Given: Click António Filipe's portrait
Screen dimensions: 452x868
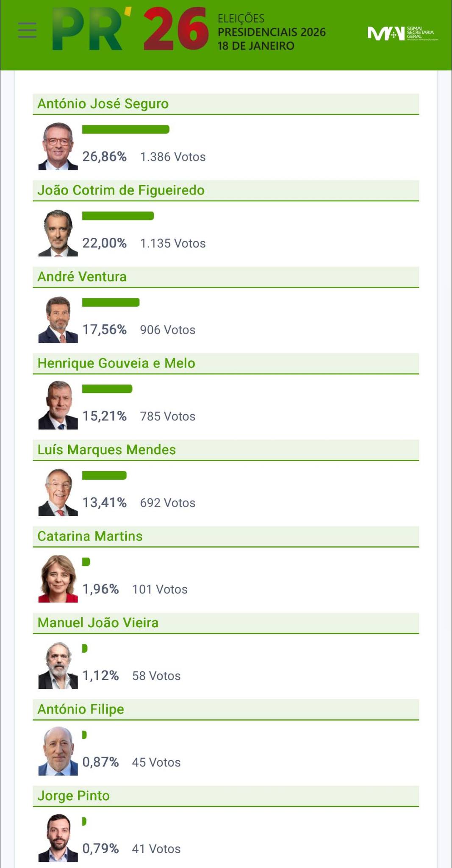Looking at the screenshot, I should (x=58, y=752).
